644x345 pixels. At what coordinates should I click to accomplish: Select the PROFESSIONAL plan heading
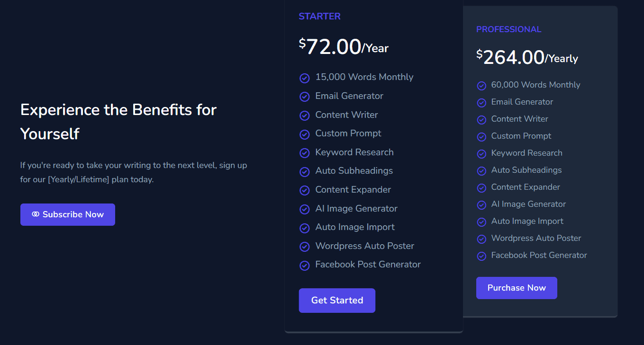point(508,29)
